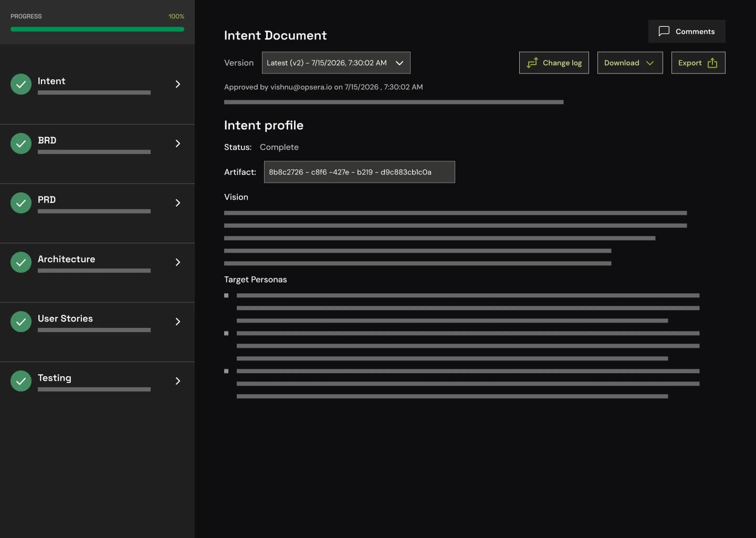The width and height of the screenshot is (756, 538).
Task: Click the green checkmark icon beside Testing
Action: click(x=21, y=381)
